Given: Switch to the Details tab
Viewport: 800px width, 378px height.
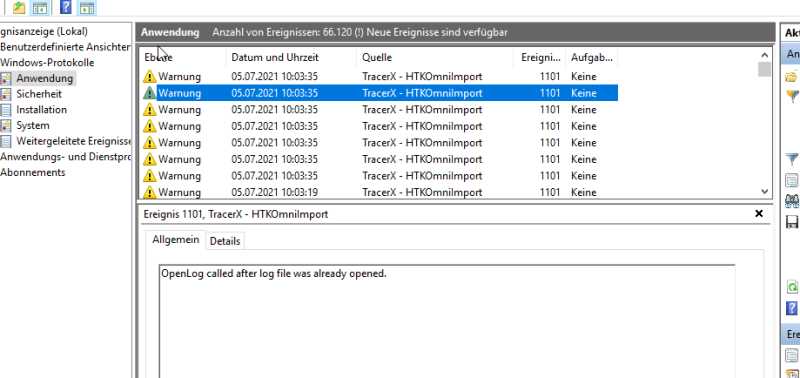Looking at the screenshot, I should tap(225, 241).
